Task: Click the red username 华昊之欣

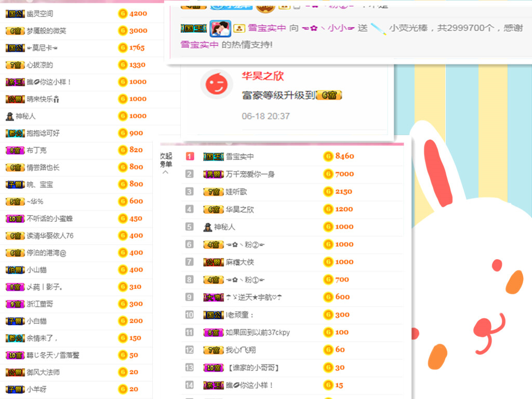Action: 263,76
